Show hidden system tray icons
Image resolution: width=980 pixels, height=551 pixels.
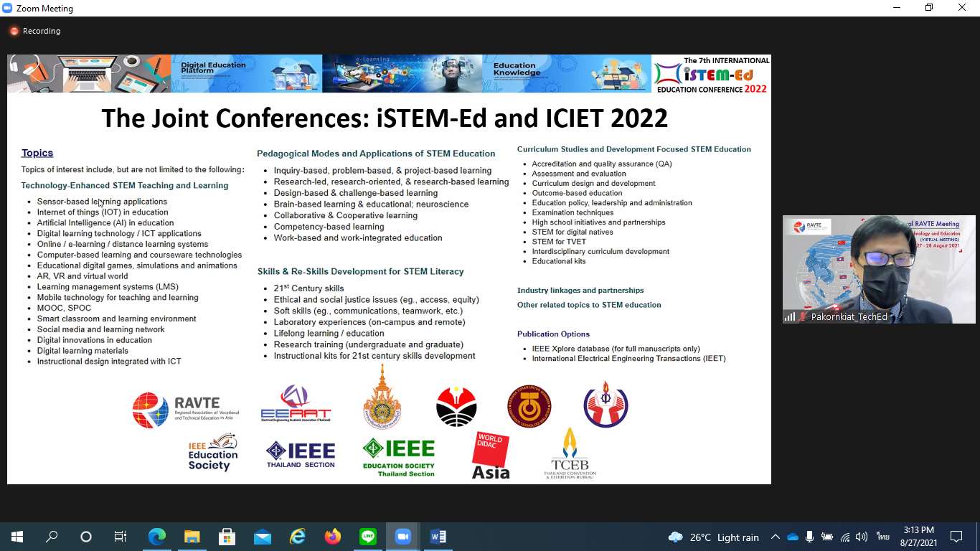point(775,537)
